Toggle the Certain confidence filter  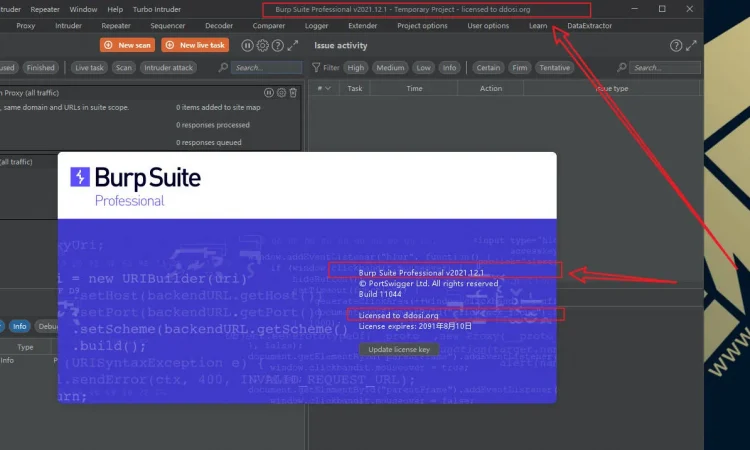pyautogui.click(x=488, y=67)
